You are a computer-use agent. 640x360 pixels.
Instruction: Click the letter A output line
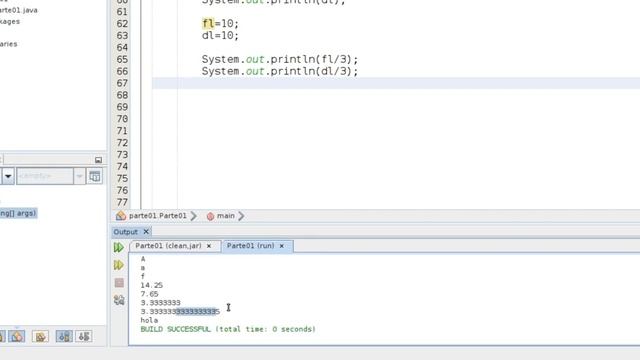(143, 259)
